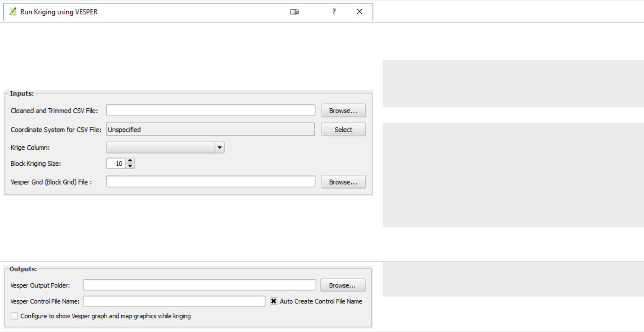644x332 pixels.
Task: Click the 'Krige Column:' label
Action: [30, 148]
